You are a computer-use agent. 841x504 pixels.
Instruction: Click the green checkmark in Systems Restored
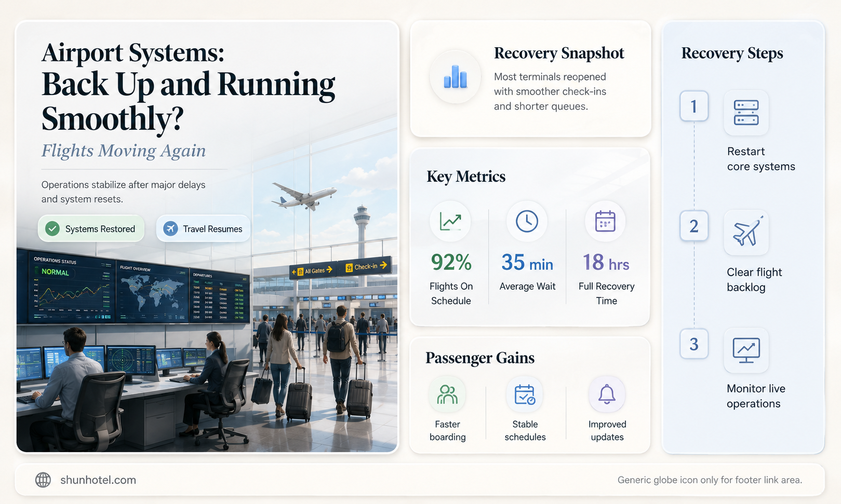pyautogui.click(x=52, y=229)
